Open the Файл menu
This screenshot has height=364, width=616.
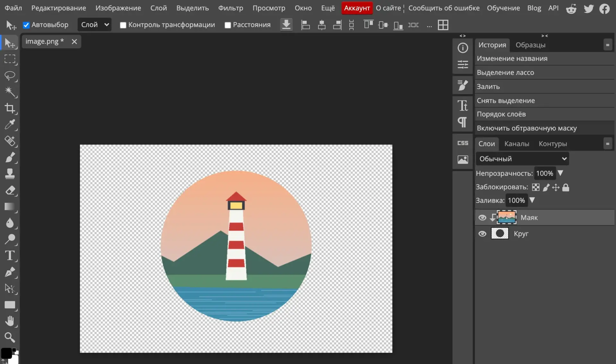pyautogui.click(x=13, y=8)
